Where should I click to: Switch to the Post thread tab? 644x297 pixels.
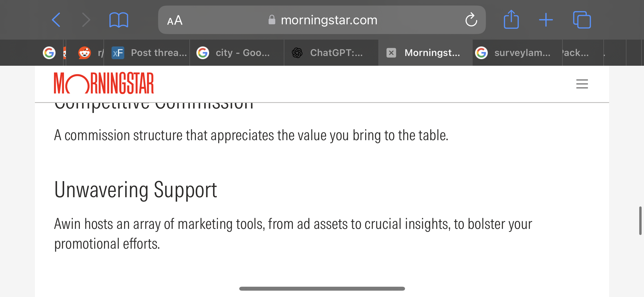coord(147,53)
